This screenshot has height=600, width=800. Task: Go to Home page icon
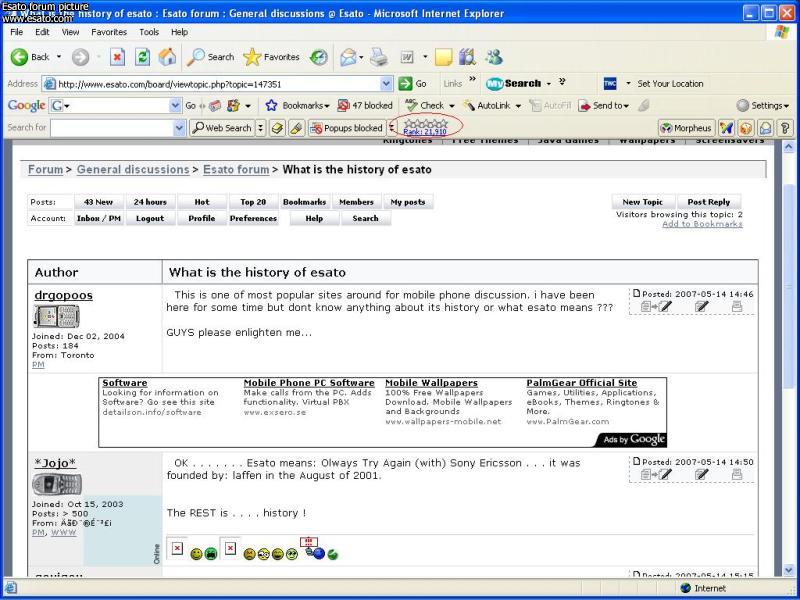[167, 57]
